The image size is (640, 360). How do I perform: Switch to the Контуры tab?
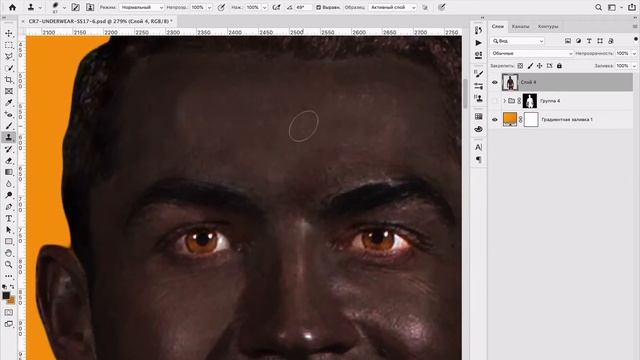click(548, 27)
